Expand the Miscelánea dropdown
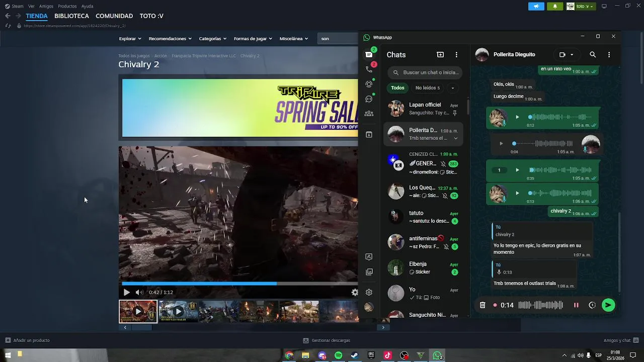 pyautogui.click(x=293, y=39)
